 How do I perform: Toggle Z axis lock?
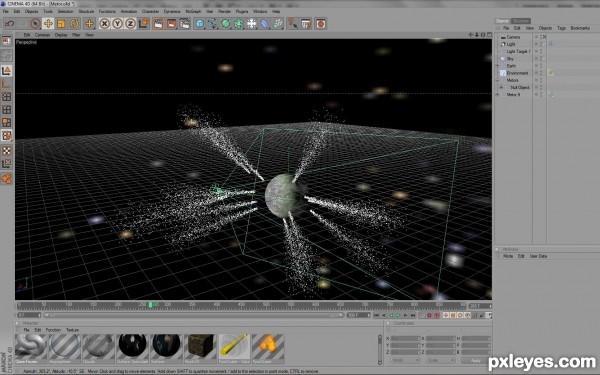[130, 24]
